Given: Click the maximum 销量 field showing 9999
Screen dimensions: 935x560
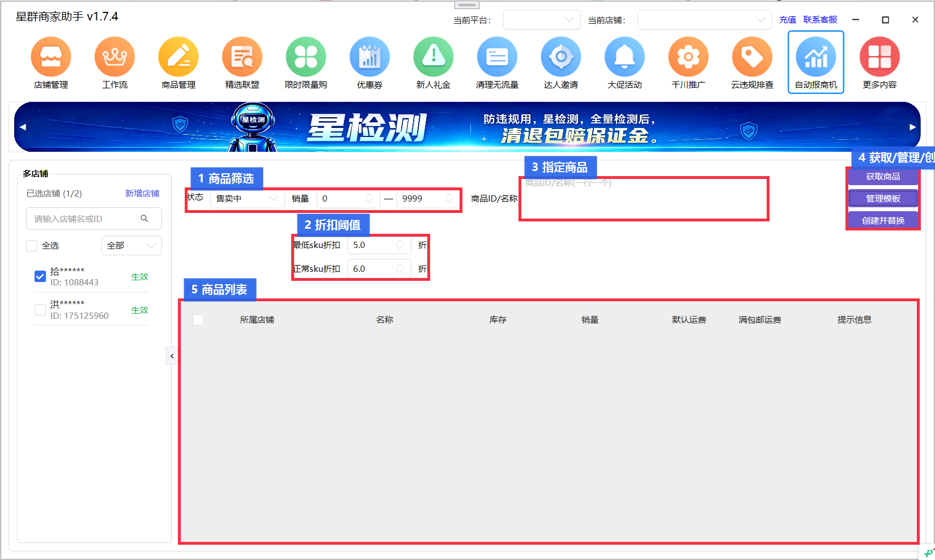Looking at the screenshot, I should pyautogui.click(x=428, y=198).
